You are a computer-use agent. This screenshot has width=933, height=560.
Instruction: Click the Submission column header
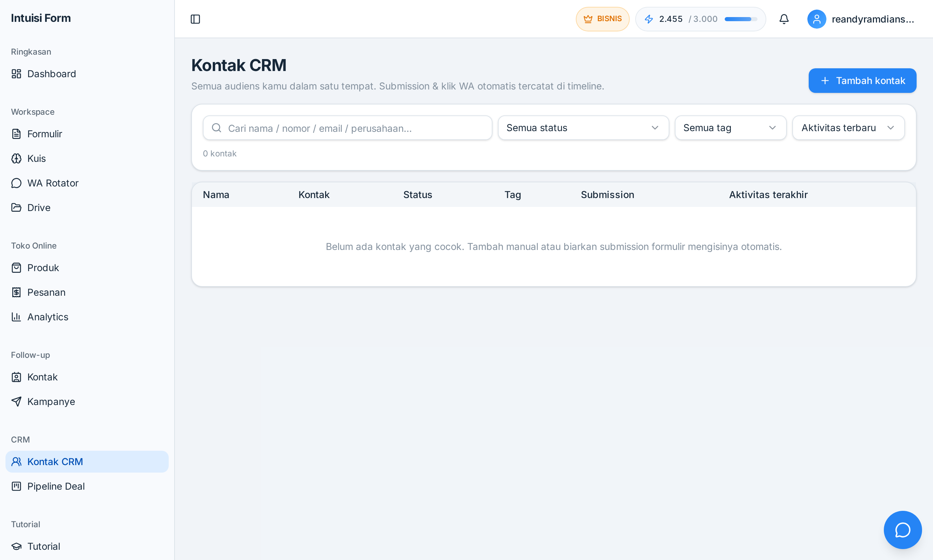[x=607, y=195]
